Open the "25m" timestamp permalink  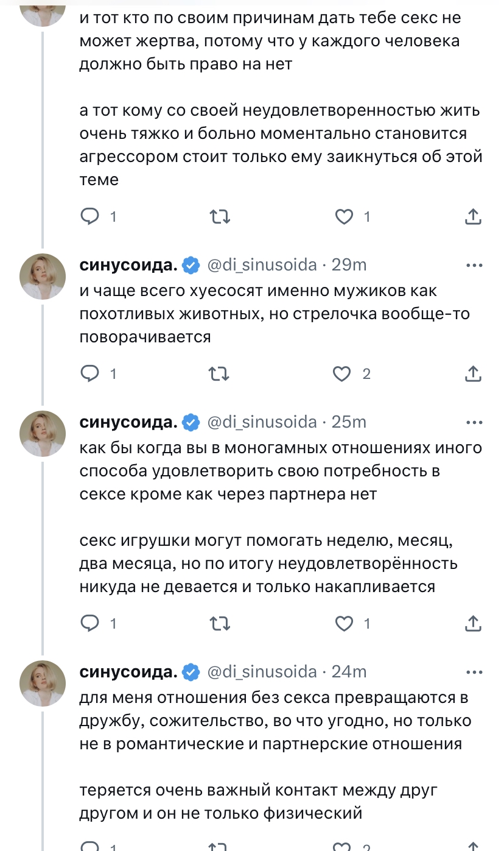coord(349,422)
